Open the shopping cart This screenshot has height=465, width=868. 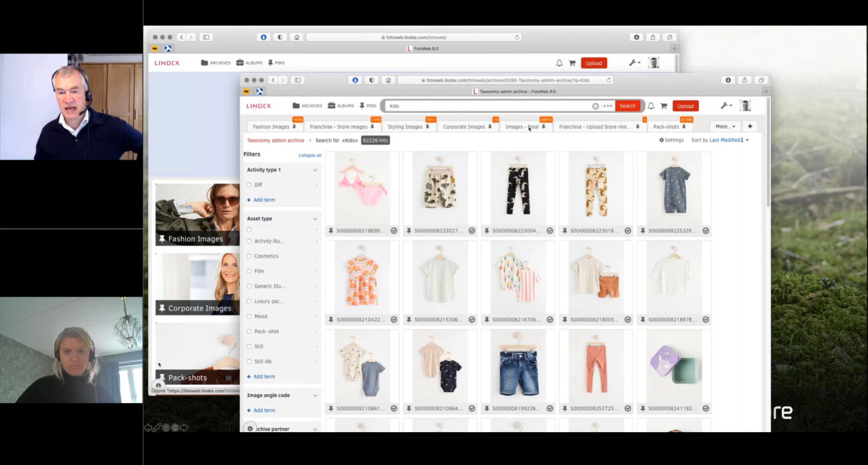663,105
